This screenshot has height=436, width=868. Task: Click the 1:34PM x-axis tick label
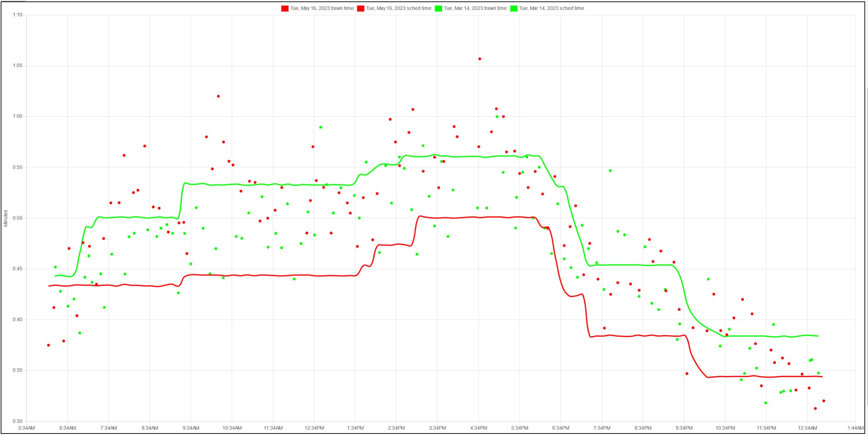point(355,428)
